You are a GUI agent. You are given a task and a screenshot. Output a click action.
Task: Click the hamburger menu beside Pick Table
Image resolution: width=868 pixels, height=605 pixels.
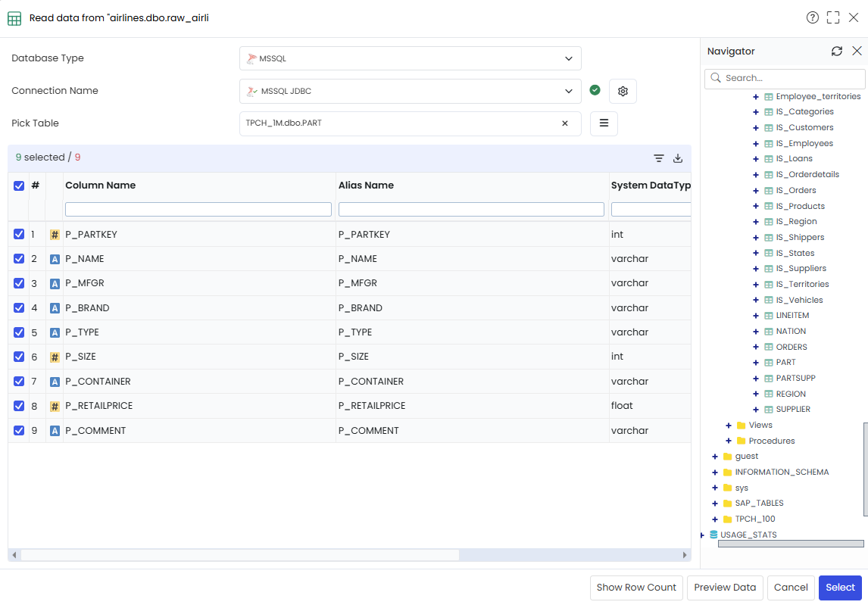[604, 123]
